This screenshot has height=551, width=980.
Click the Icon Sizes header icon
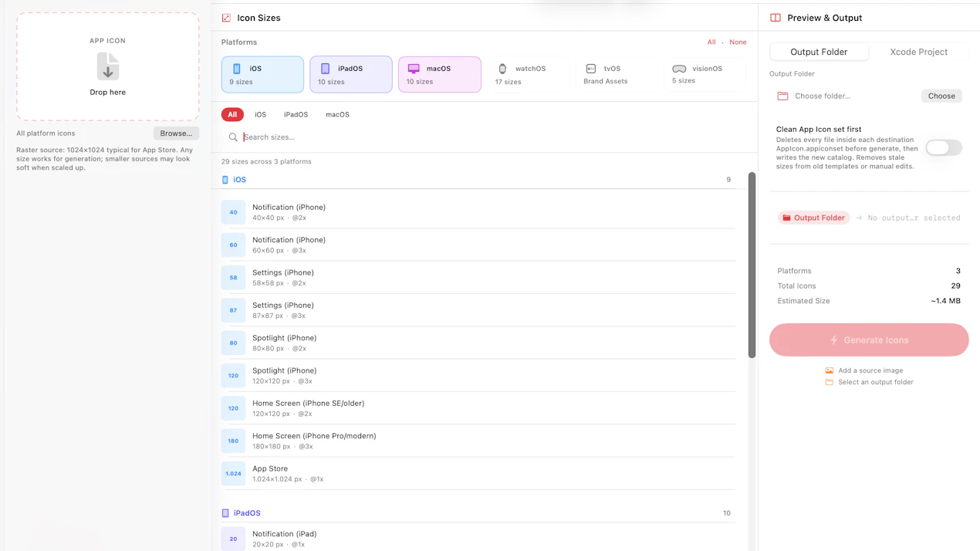click(226, 18)
